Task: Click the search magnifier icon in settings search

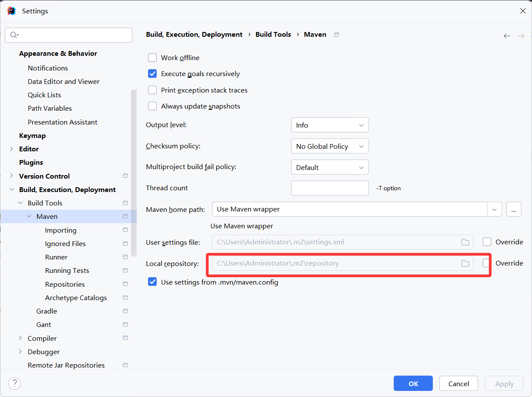Action: [14, 35]
